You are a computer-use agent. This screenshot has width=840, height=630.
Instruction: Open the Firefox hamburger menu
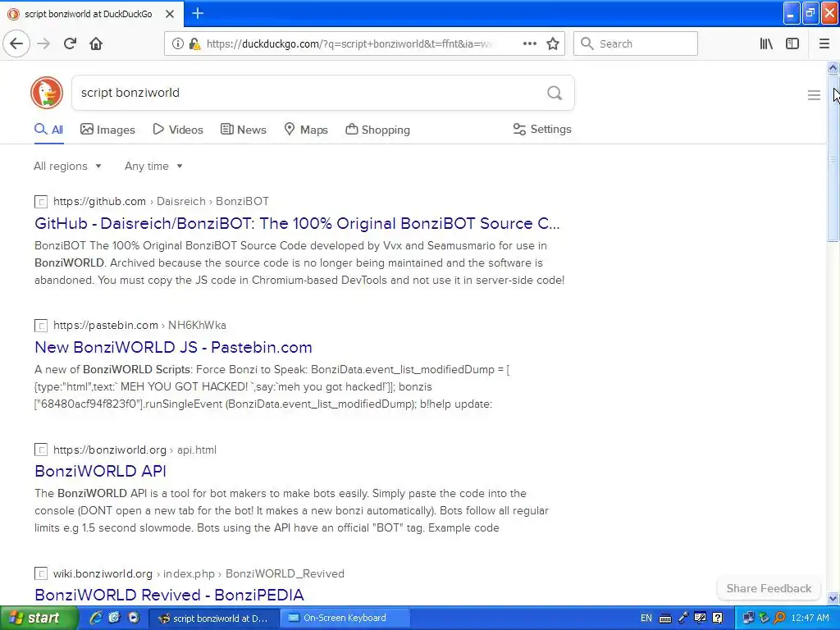tap(824, 43)
